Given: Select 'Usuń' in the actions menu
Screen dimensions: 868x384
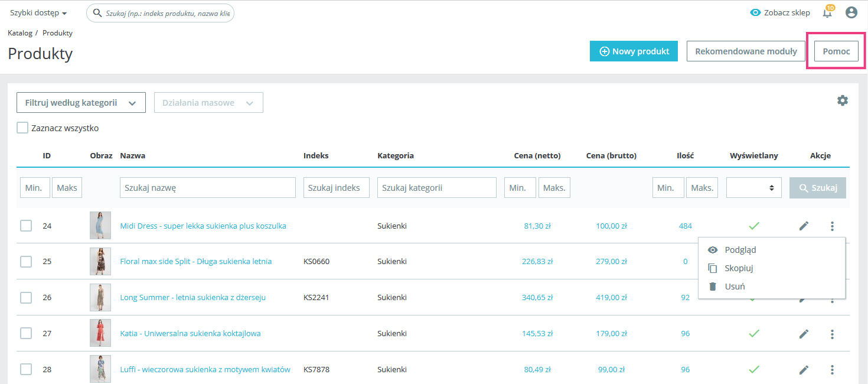Looking at the screenshot, I should coord(734,287).
